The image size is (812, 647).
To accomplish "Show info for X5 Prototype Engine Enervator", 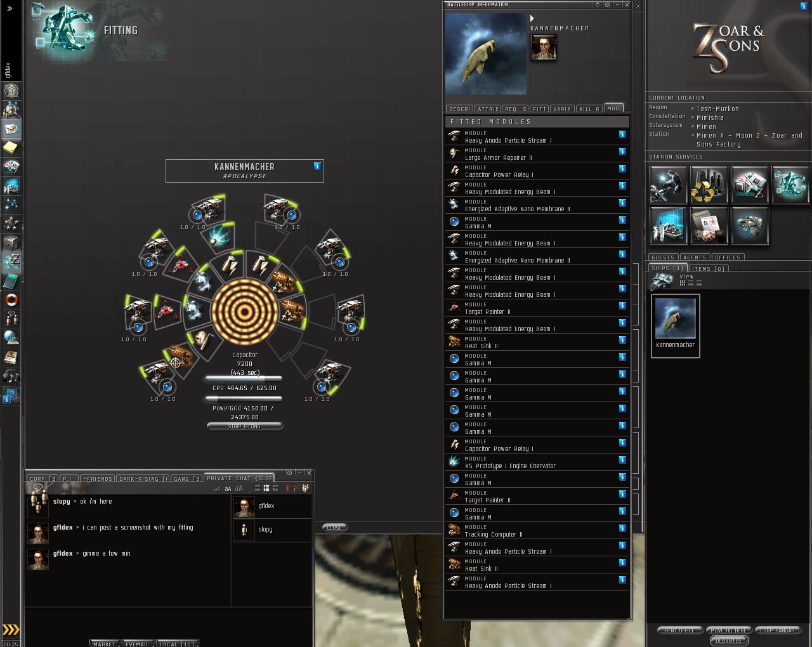I will pos(622,460).
